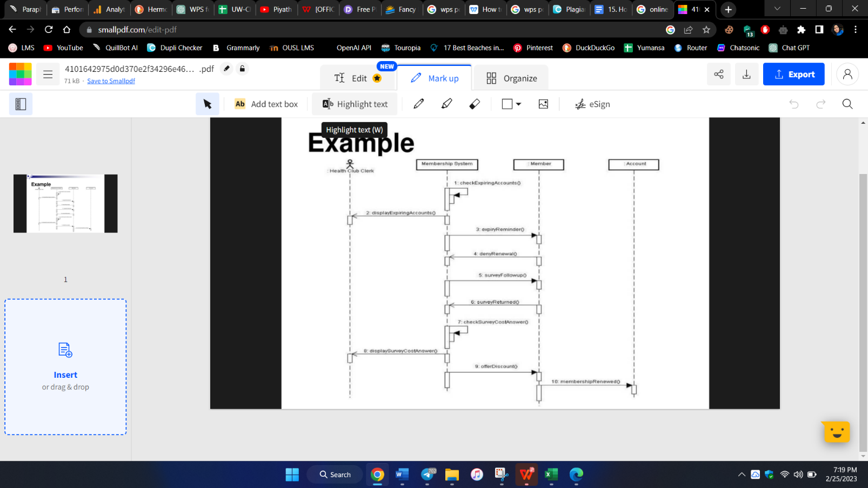Switch to the Organize tab

[x=510, y=77]
